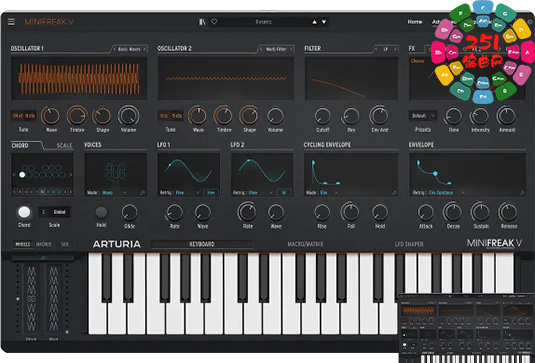Click previous filter type arrow
Image resolution: width=535 pixels, height=363 pixels.
376,49
